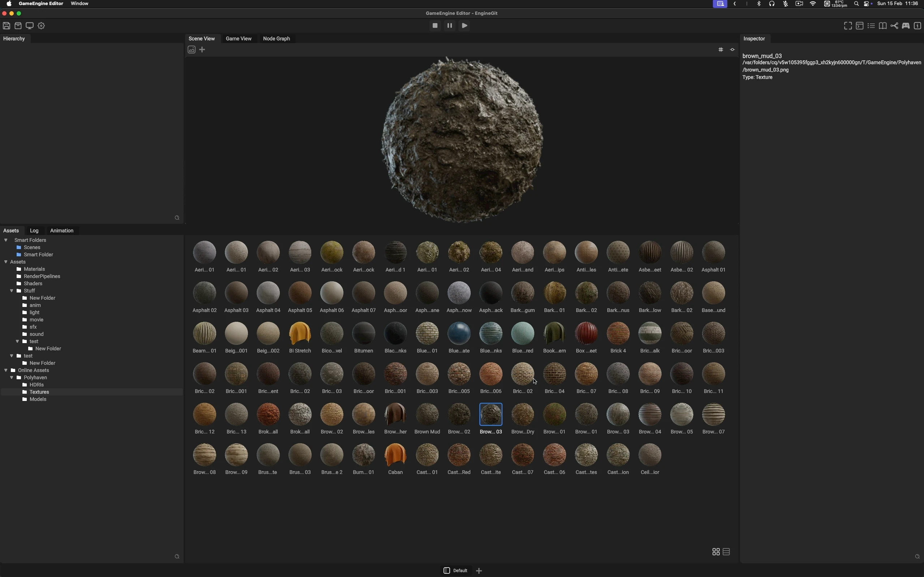This screenshot has width=924, height=577.
Task: Pause the game with pause button
Action: 450,26
